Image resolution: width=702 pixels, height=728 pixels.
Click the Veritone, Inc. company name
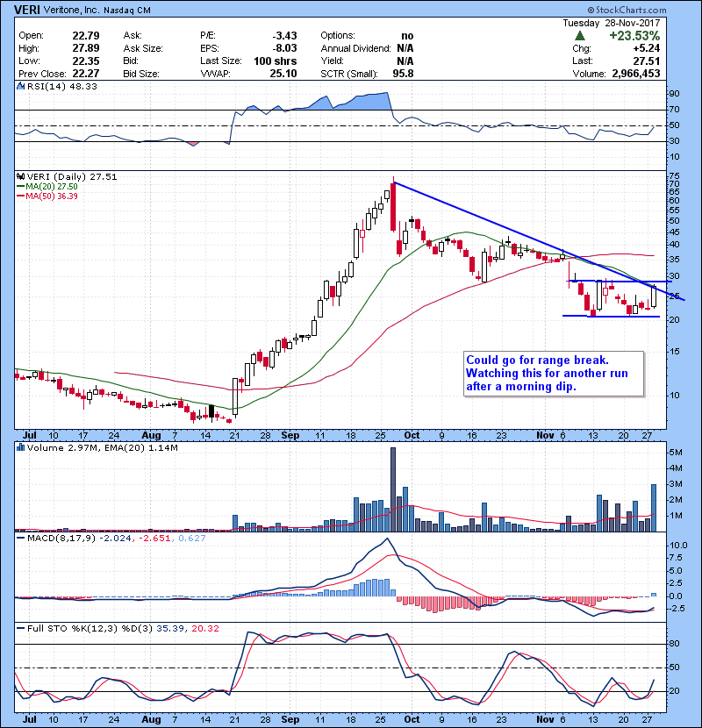click(72, 10)
